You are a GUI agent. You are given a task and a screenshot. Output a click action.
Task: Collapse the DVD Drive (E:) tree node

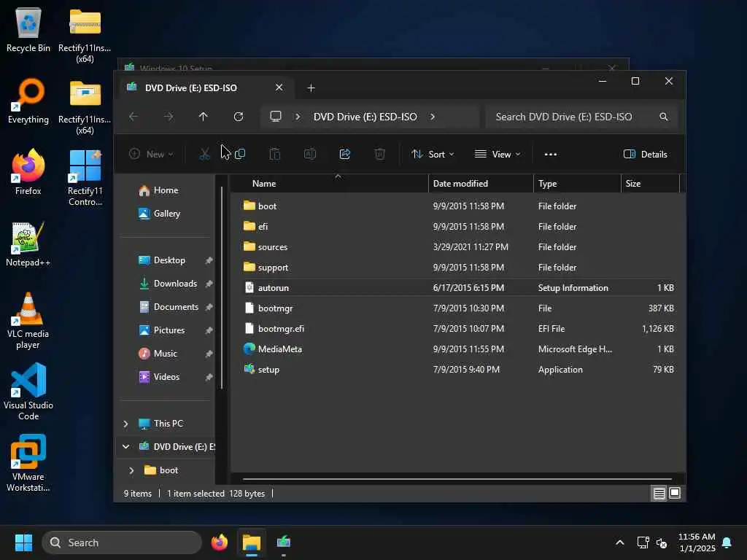pyautogui.click(x=125, y=447)
